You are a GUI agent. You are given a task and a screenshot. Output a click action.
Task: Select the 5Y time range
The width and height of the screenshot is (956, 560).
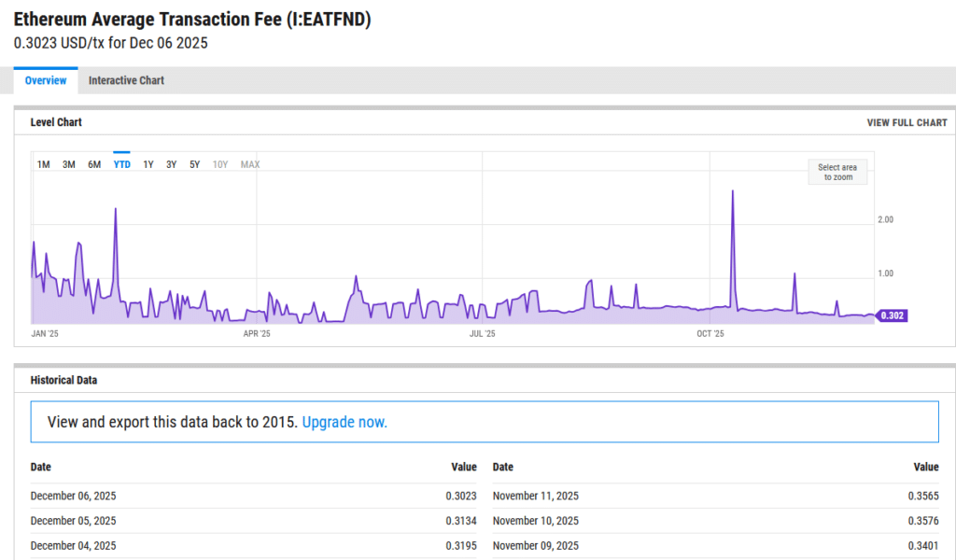coord(194,163)
